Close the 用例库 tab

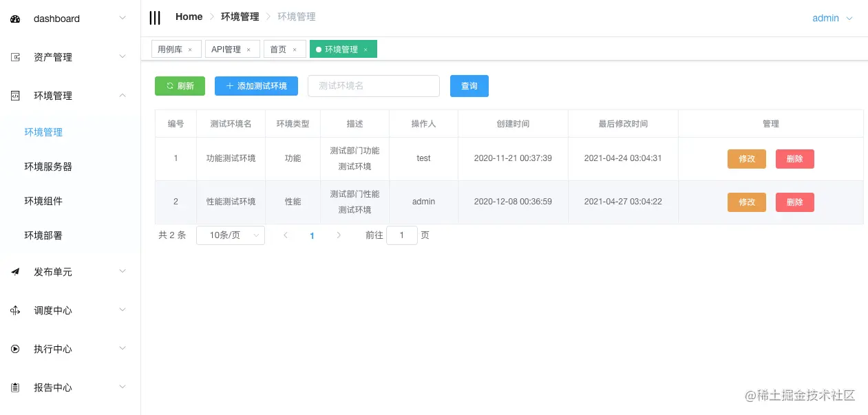pos(190,50)
